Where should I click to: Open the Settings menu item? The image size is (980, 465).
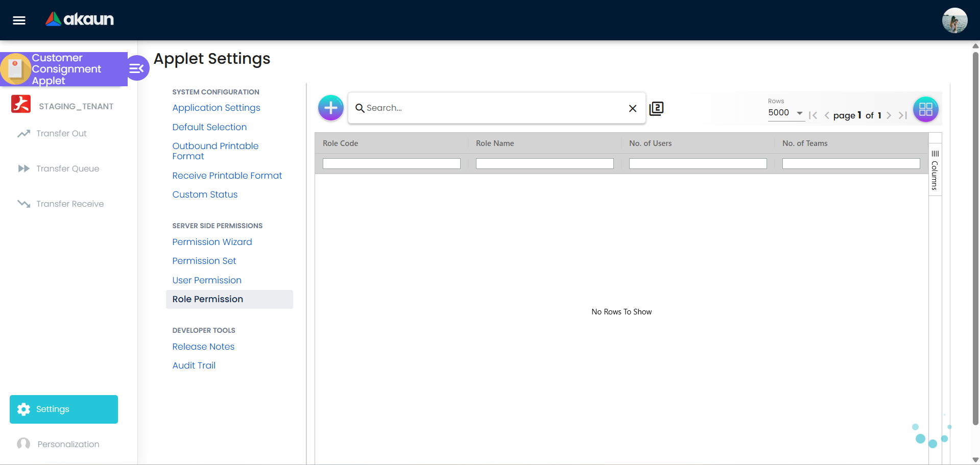[63, 409]
